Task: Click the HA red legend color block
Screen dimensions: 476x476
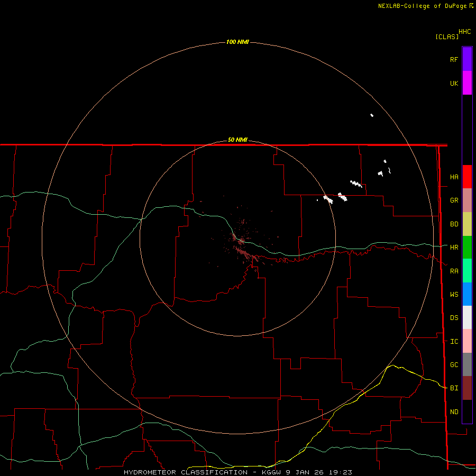Action: pyautogui.click(x=467, y=177)
